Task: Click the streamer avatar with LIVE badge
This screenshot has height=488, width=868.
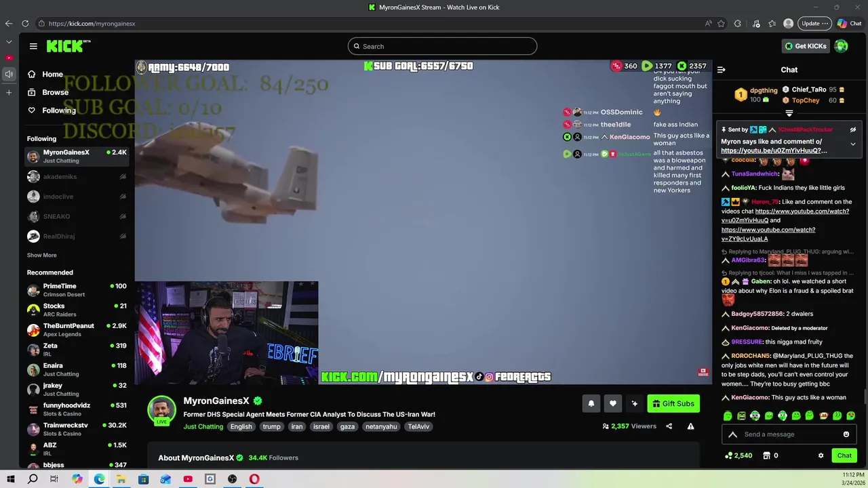Action: (161, 410)
